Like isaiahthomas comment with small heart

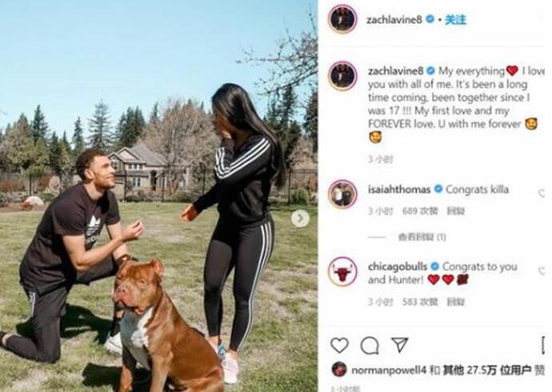tap(542, 193)
